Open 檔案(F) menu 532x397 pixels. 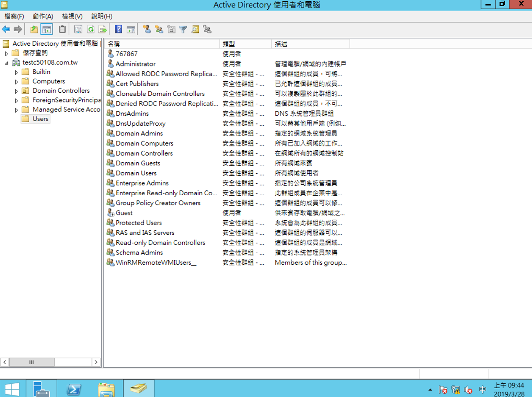point(15,16)
